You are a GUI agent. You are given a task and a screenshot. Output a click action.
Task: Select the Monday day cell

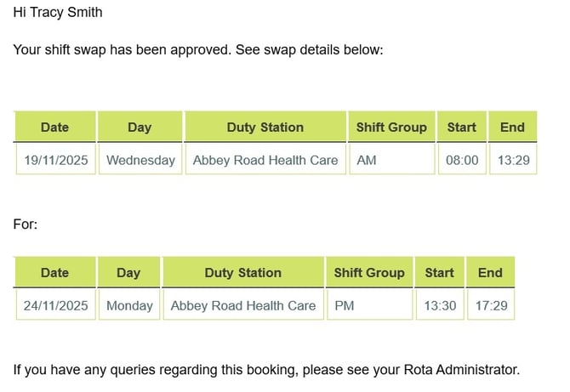point(129,305)
